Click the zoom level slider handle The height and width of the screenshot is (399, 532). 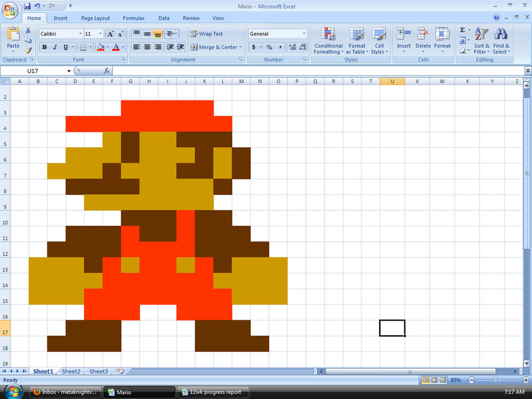495,379
